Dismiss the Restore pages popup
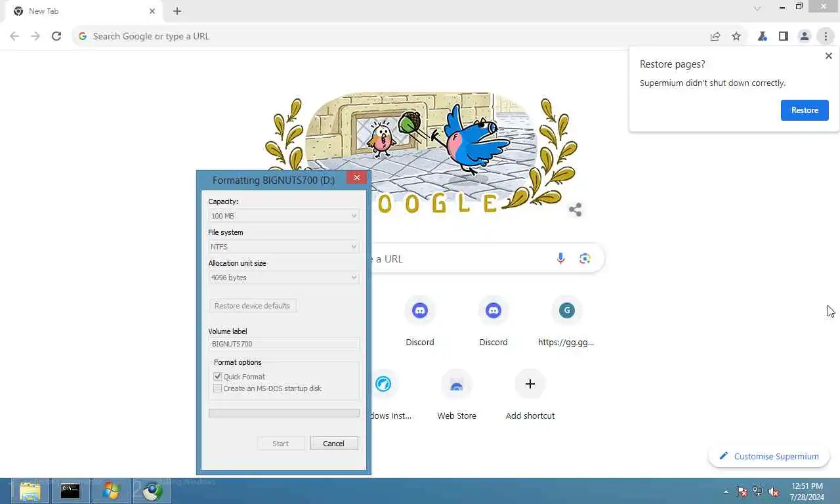 [x=829, y=56]
